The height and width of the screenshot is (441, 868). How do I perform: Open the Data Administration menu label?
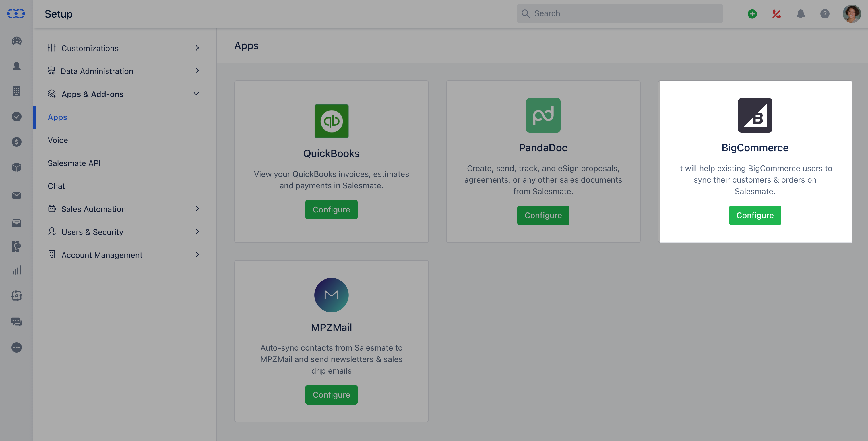[97, 71]
